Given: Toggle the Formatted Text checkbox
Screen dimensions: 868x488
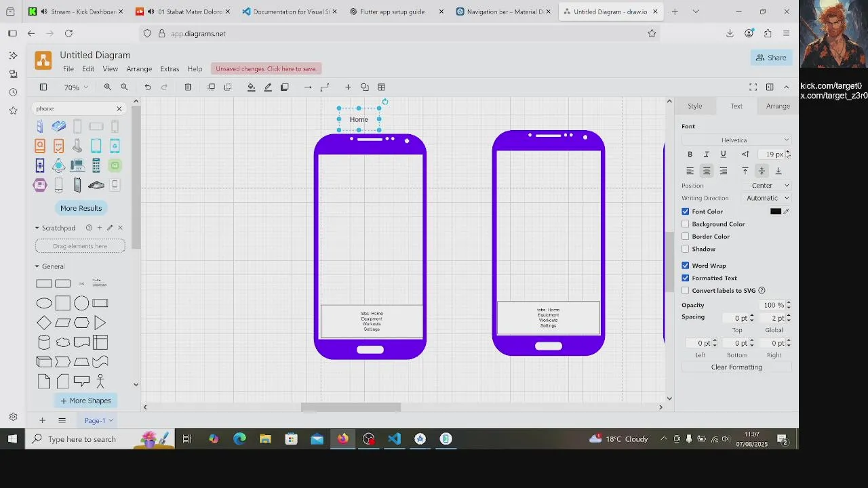Looking at the screenshot, I should 686,278.
